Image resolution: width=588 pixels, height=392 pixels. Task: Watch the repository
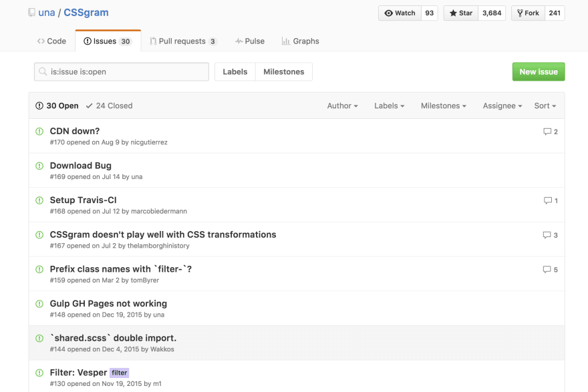point(400,13)
